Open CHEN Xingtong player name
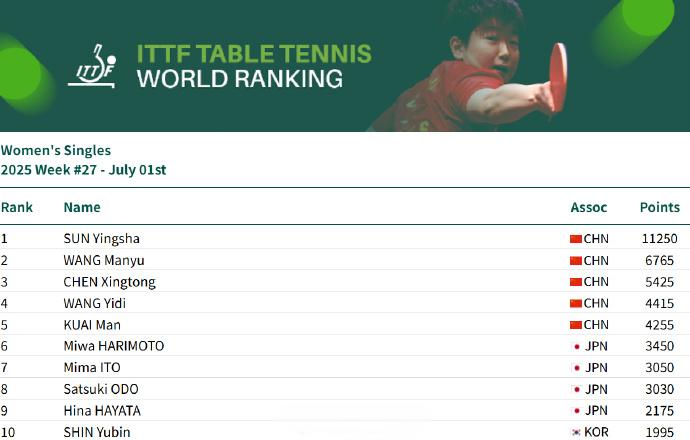 coord(110,282)
